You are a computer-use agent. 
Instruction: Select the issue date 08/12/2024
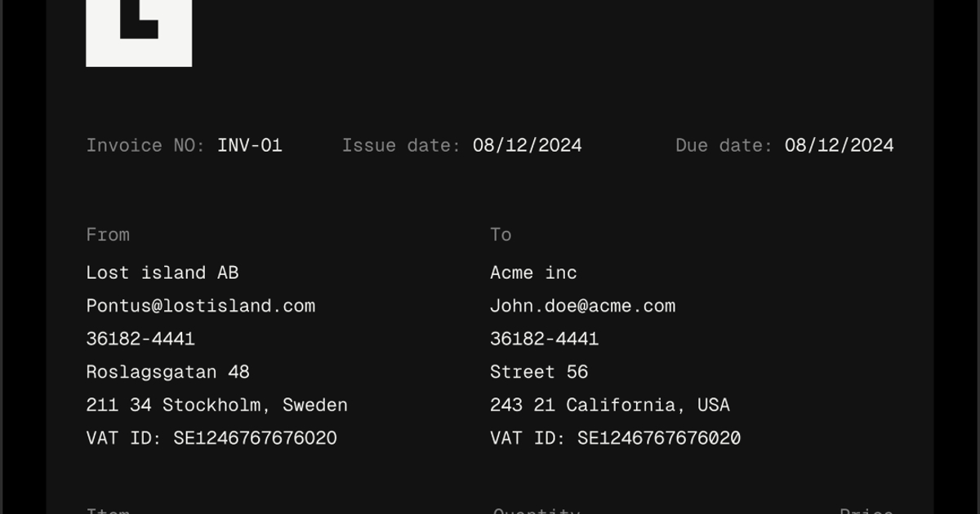pos(528,145)
